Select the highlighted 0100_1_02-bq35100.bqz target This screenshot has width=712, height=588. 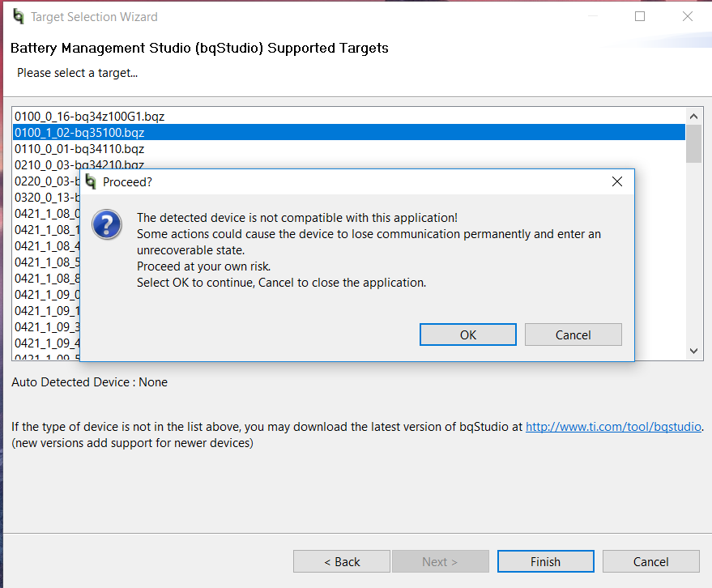coord(79,132)
